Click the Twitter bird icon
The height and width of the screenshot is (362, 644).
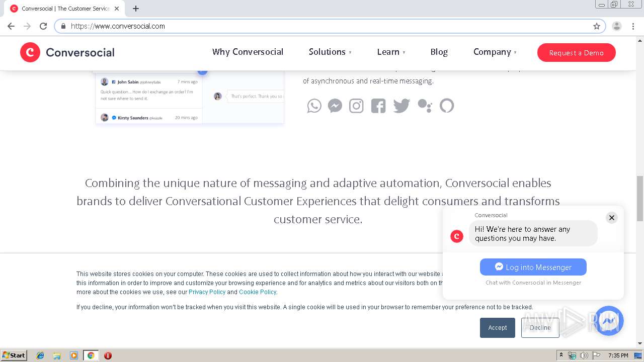401,106
